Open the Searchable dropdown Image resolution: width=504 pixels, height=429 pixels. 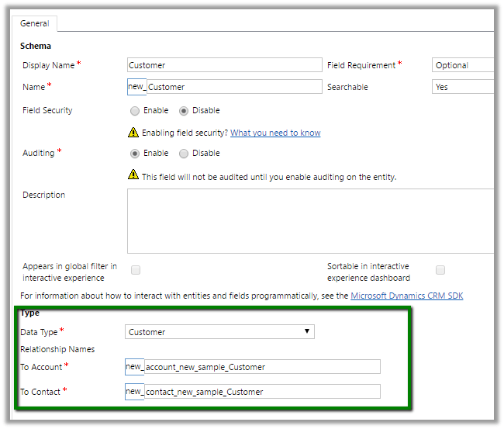point(463,87)
